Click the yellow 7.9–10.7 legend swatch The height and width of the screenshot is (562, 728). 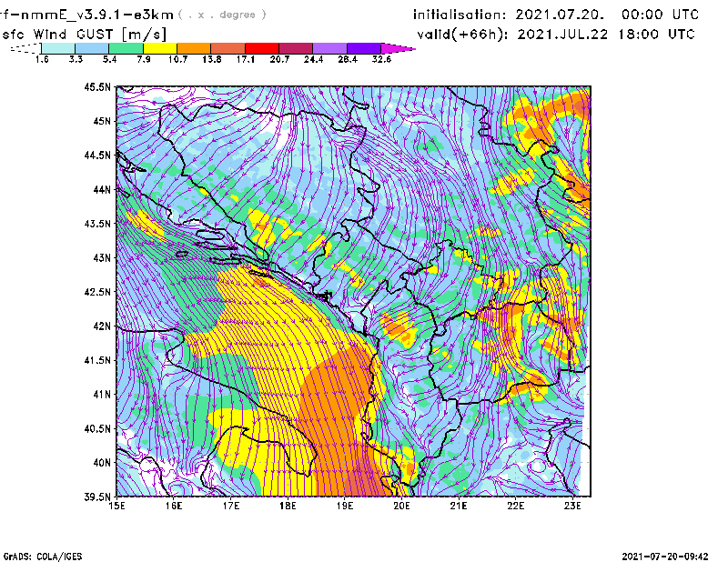(x=160, y=48)
